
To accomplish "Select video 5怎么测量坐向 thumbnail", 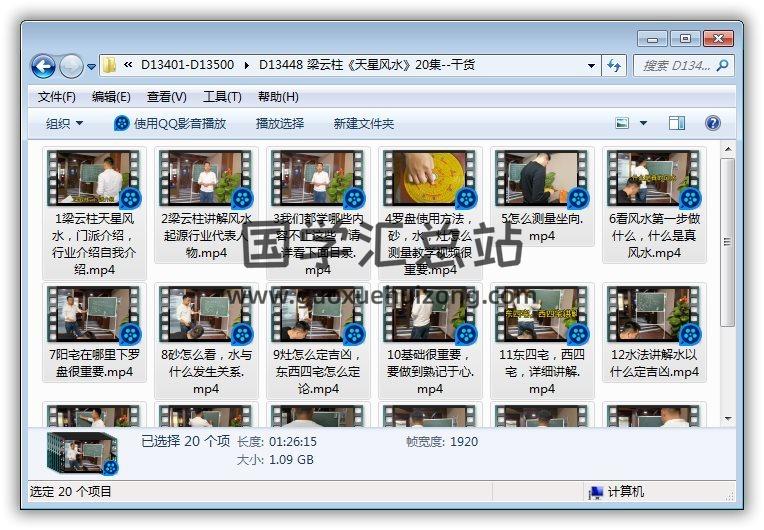I will click(x=542, y=178).
